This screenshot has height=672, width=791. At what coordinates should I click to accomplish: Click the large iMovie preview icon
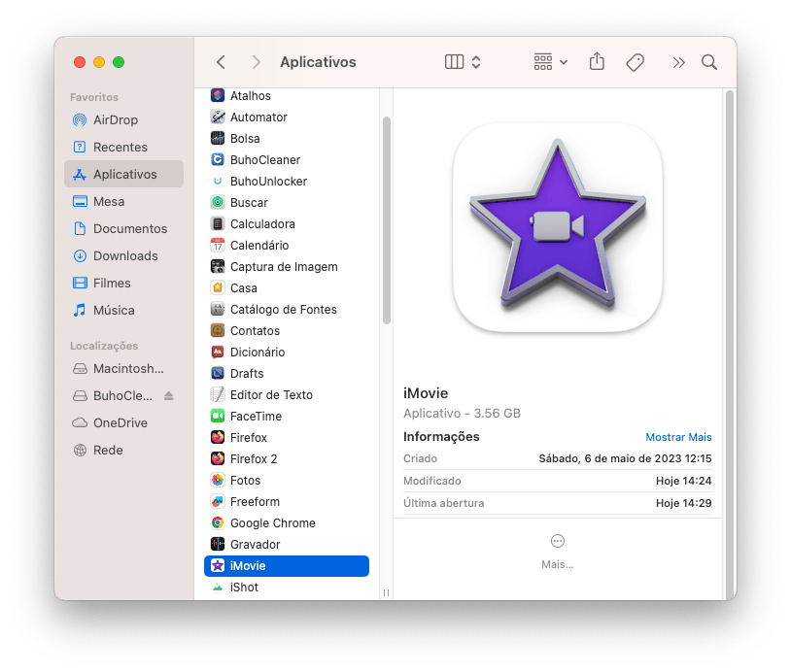point(558,227)
